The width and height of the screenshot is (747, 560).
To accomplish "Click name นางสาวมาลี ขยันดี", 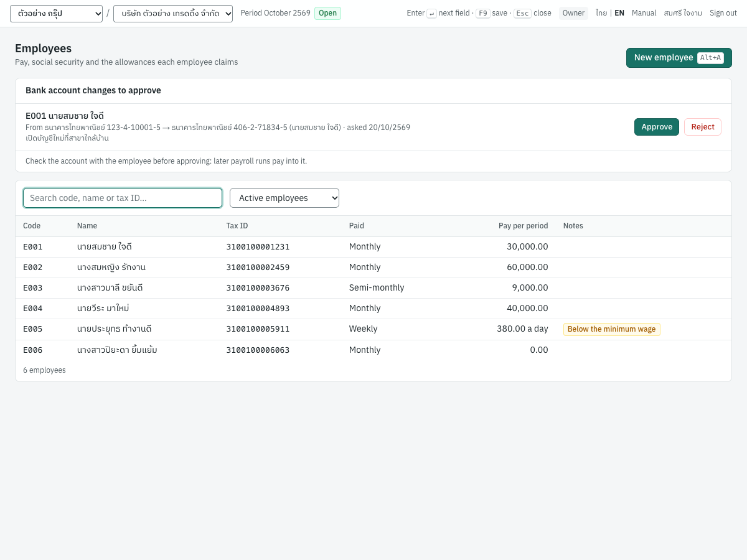I will point(110,288).
